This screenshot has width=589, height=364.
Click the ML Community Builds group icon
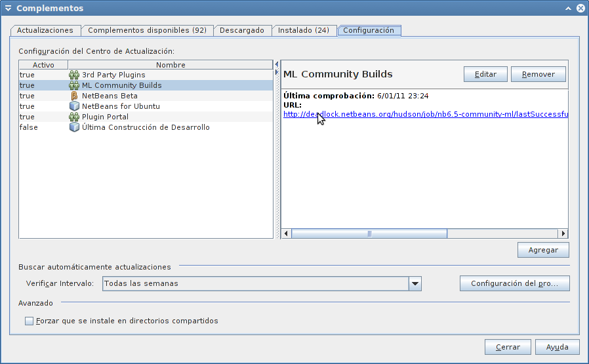(74, 85)
